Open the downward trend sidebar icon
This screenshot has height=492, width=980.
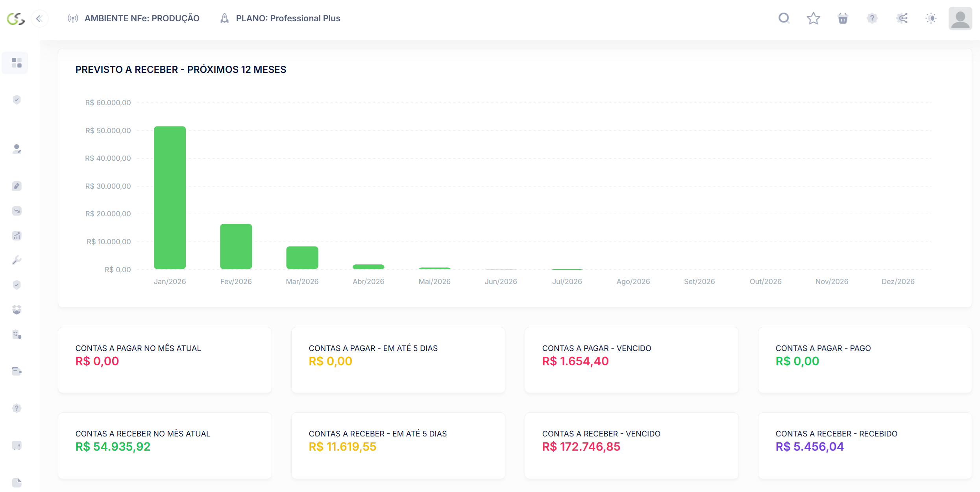(17, 211)
